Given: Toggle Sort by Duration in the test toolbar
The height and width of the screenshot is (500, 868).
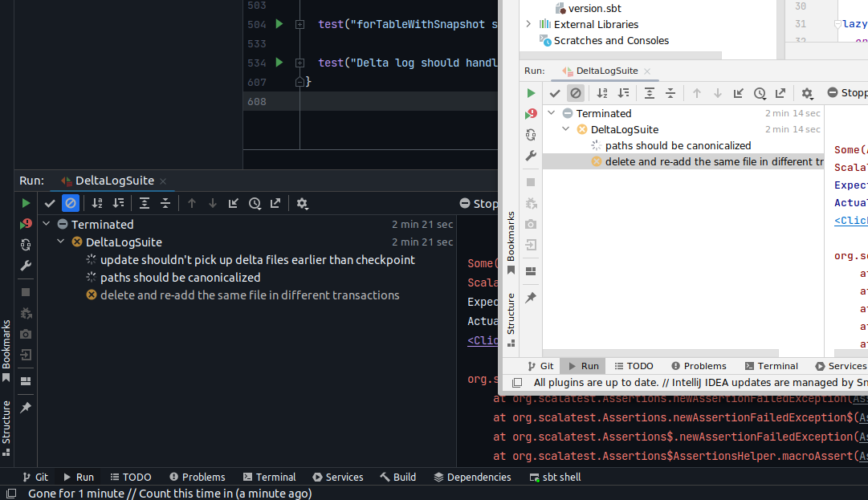Looking at the screenshot, I should click(x=119, y=204).
